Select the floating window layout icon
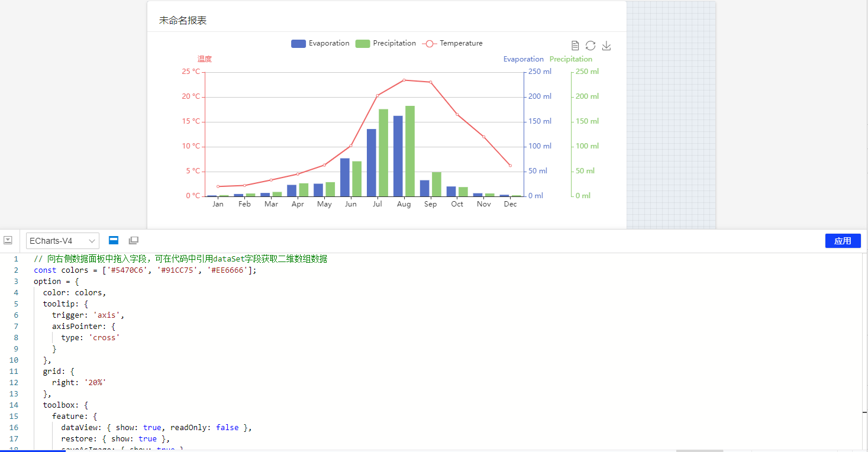This screenshot has height=452, width=868. 134,240
